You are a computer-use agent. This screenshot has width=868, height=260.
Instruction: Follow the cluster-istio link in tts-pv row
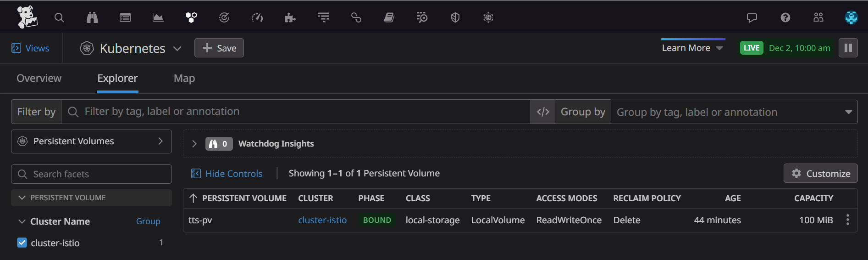point(322,220)
